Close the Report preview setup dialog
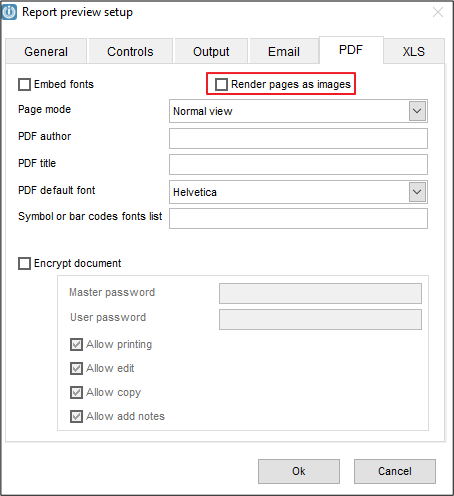Viewport: 454px width, 496px height. point(438,12)
